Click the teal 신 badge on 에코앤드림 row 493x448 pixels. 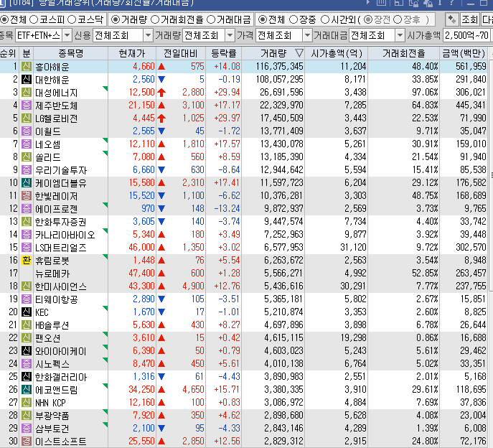27,389
